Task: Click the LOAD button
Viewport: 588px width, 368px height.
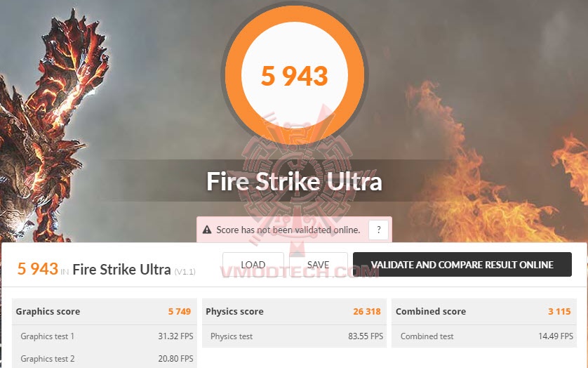Action: click(253, 264)
